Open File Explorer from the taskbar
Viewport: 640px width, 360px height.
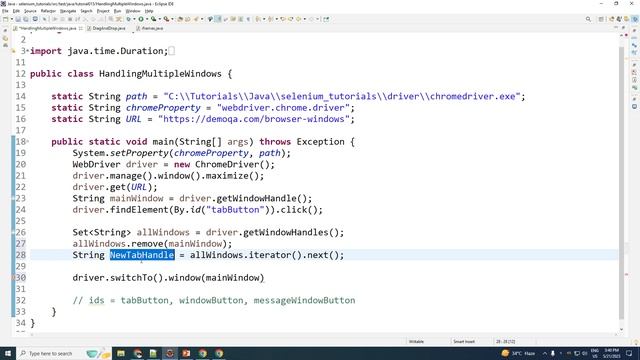(x=121, y=353)
